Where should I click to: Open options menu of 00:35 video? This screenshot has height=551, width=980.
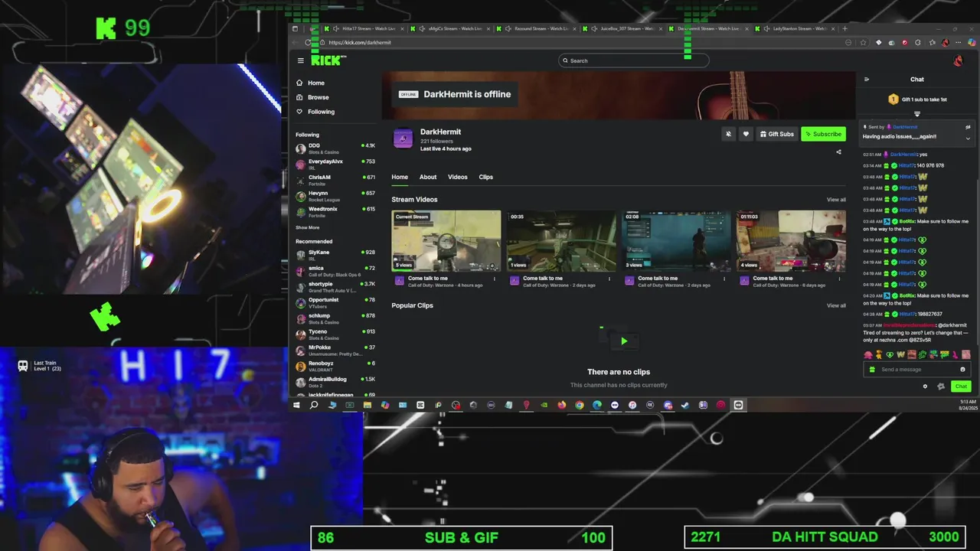pos(609,279)
